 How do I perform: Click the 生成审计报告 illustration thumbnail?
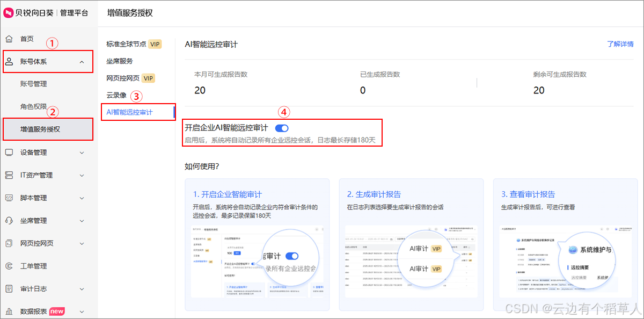(411, 262)
